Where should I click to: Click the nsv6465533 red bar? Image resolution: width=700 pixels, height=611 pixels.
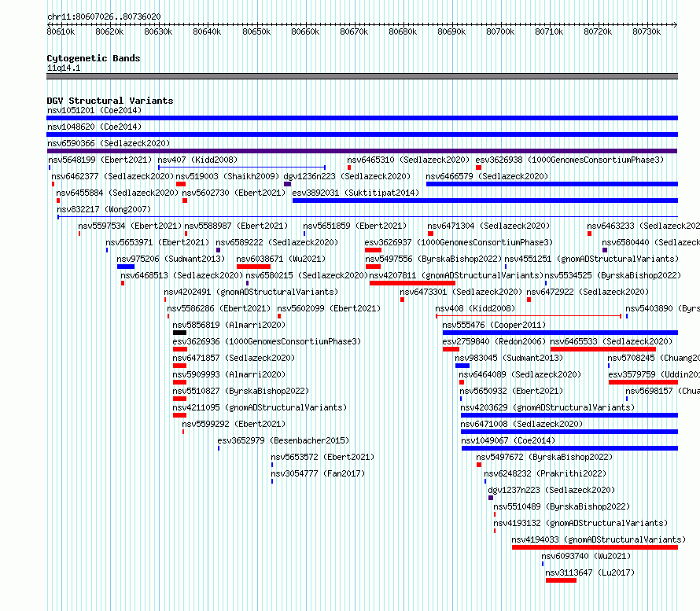pyautogui.click(x=603, y=349)
